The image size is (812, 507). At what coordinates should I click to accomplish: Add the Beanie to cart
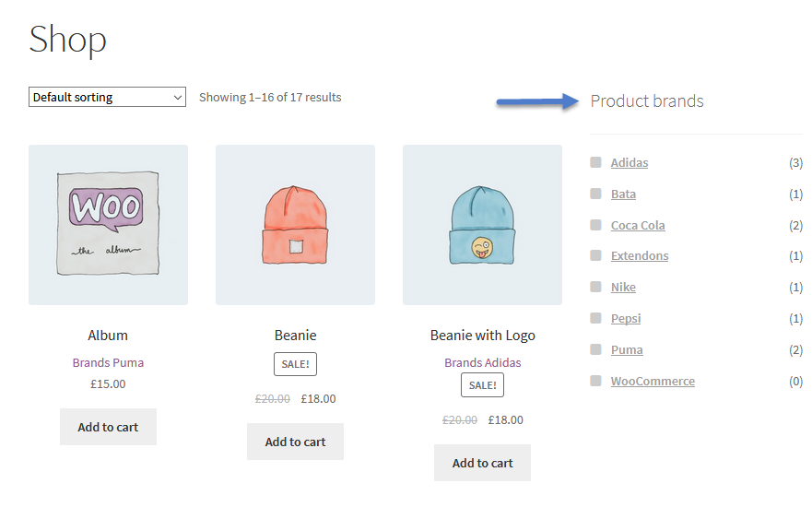(x=295, y=442)
